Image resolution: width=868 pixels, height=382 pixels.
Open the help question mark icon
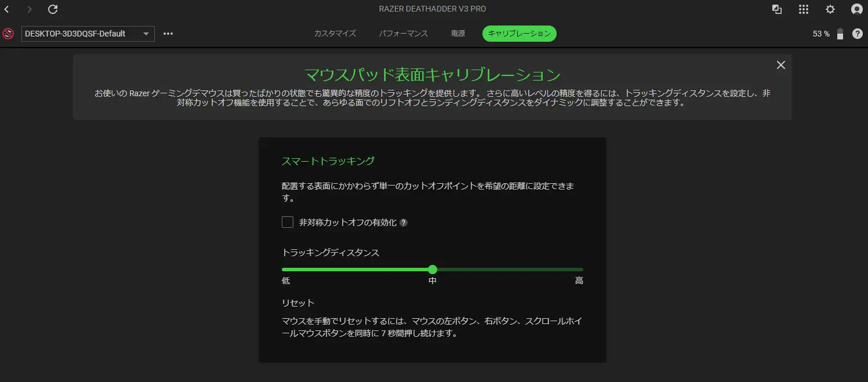coord(858,34)
